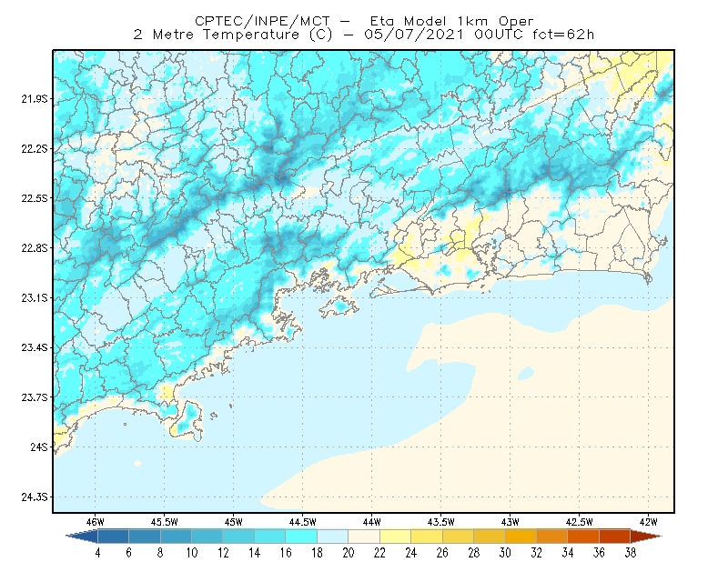Click the cream legend swatch between 20 and 22

pos(364,537)
